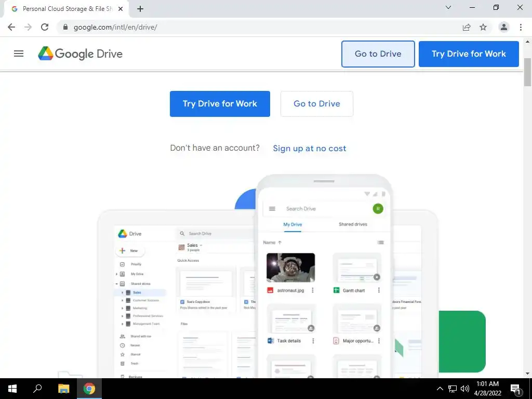Expand My Drive in mockup sidebar
The height and width of the screenshot is (399, 532).
[x=117, y=274]
